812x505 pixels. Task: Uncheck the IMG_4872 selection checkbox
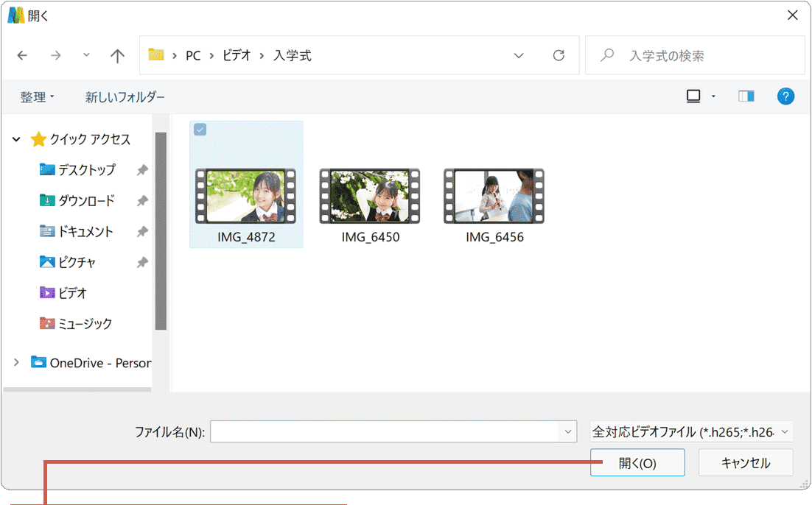point(200,130)
